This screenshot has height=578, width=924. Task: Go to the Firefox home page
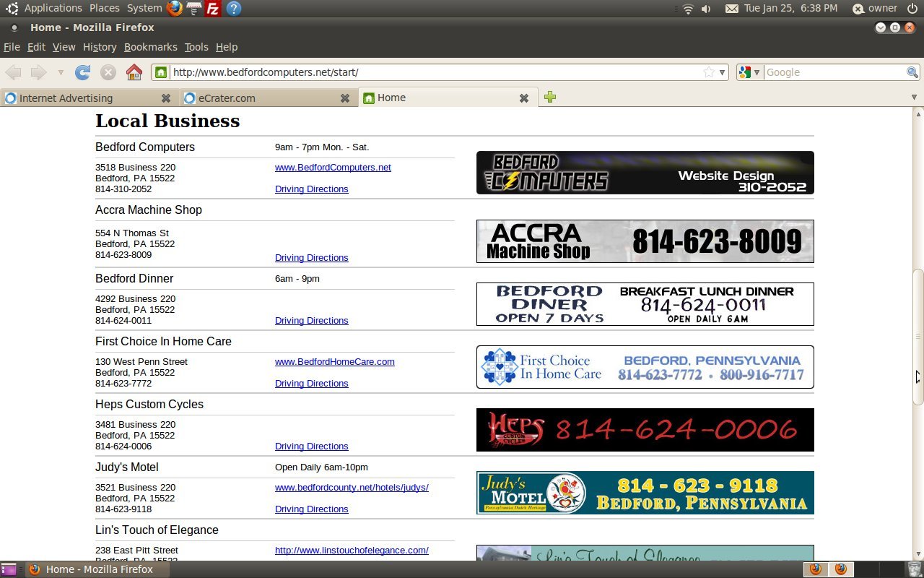pyautogui.click(x=134, y=72)
